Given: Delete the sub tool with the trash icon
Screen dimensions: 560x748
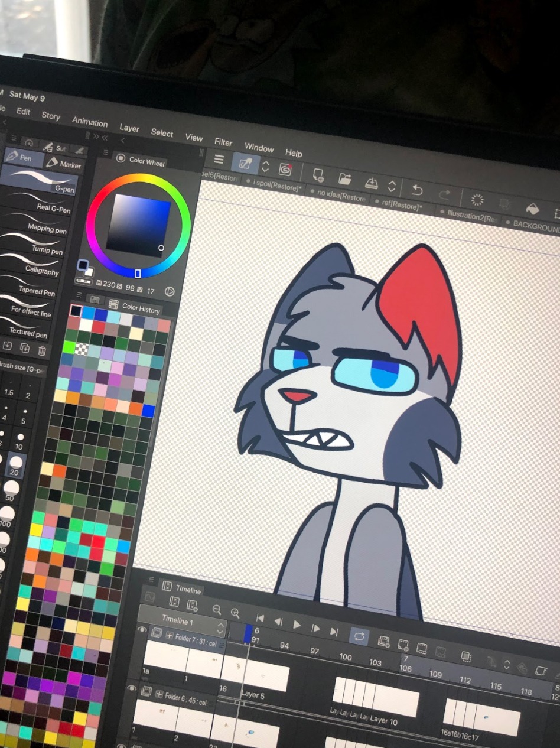Looking at the screenshot, I should (42, 351).
